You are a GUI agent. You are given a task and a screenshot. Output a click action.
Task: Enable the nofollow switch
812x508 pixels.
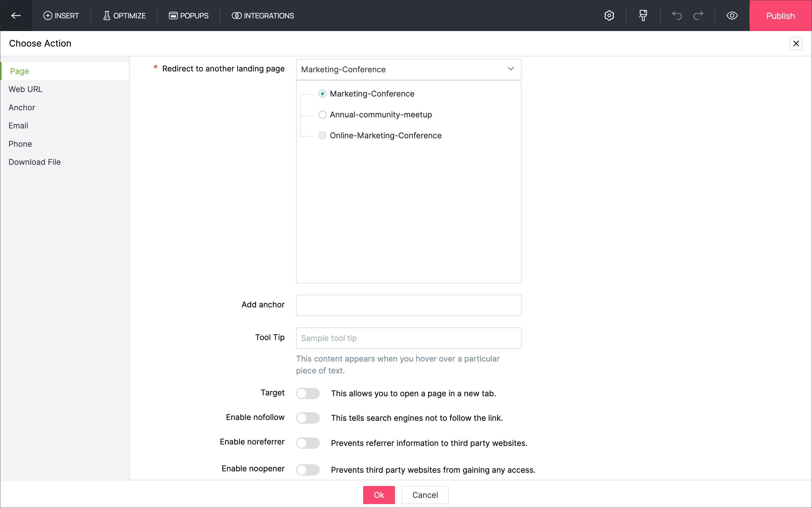tap(308, 418)
